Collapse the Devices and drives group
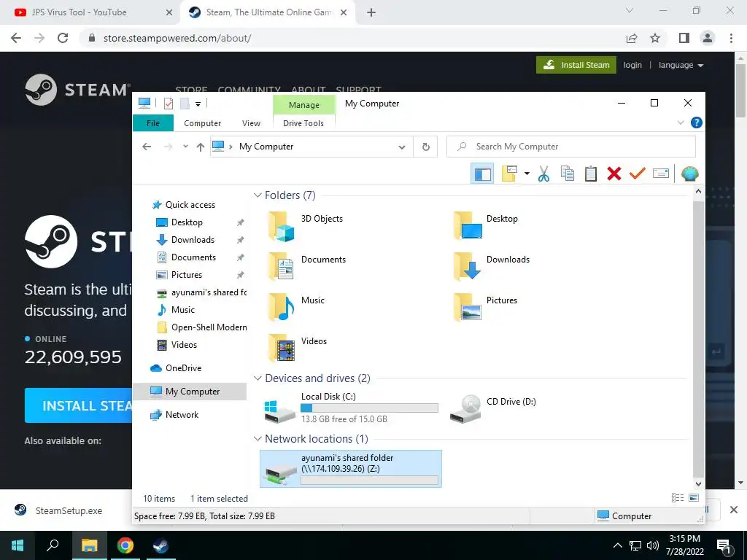Image resolution: width=747 pixels, height=560 pixels. click(x=258, y=378)
